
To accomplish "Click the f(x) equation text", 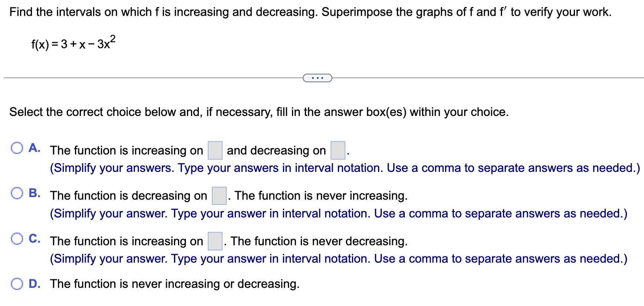I will (x=73, y=44).
